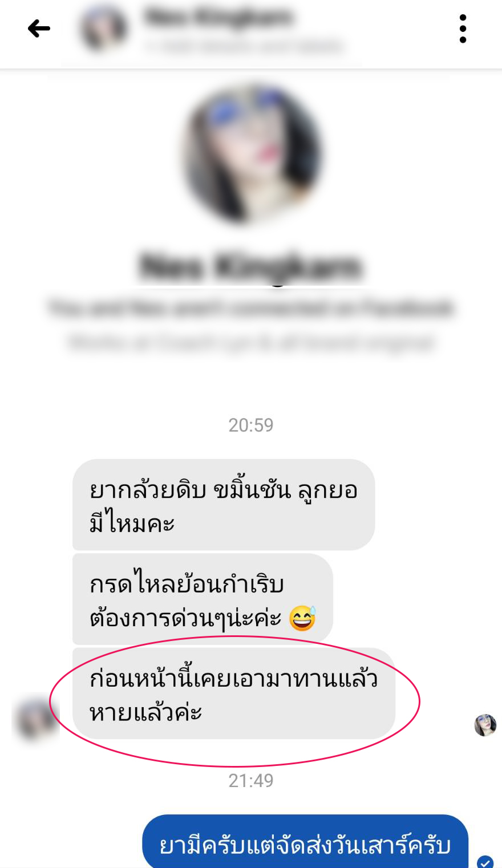Screen dimensions: 502x868
Task: Tap the sweating smile emoji in message
Action: (x=302, y=618)
